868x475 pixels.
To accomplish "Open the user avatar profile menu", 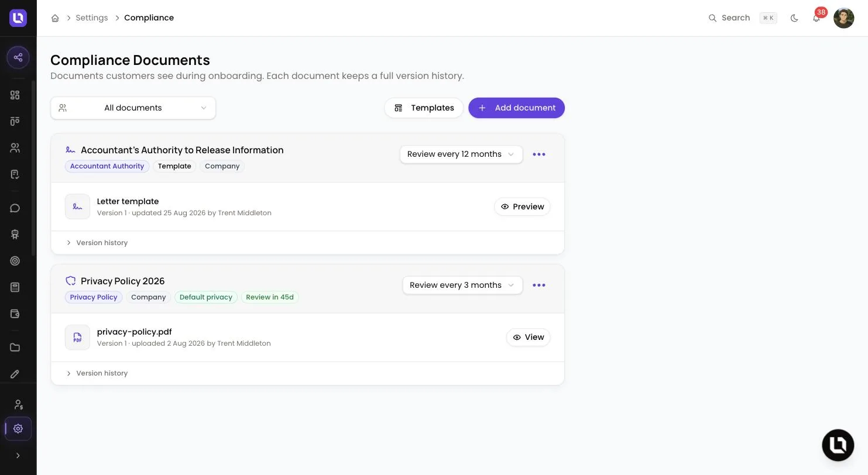I will pyautogui.click(x=843, y=18).
